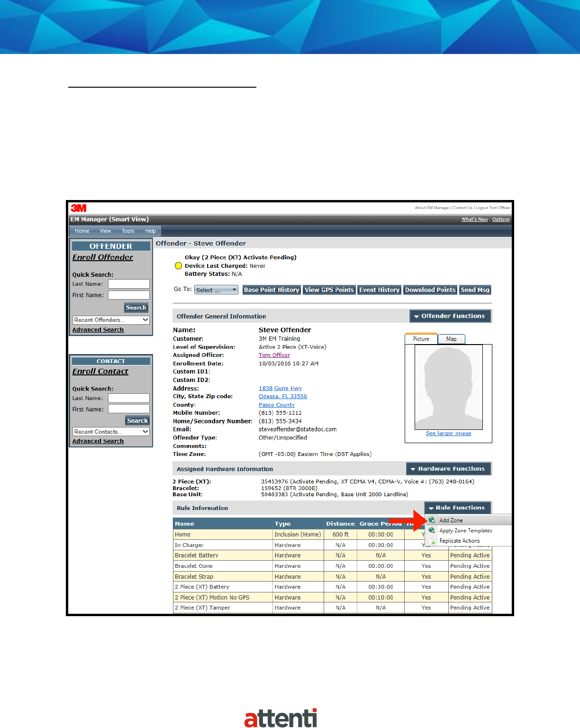Click the Contact Last Name field
This screenshot has width=580, height=728.
click(x=129, y=398)
